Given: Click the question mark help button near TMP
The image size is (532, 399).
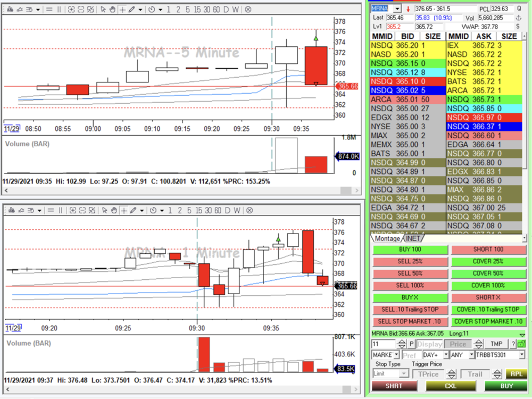Looking at the screenshot, I should tap(513, 344).
